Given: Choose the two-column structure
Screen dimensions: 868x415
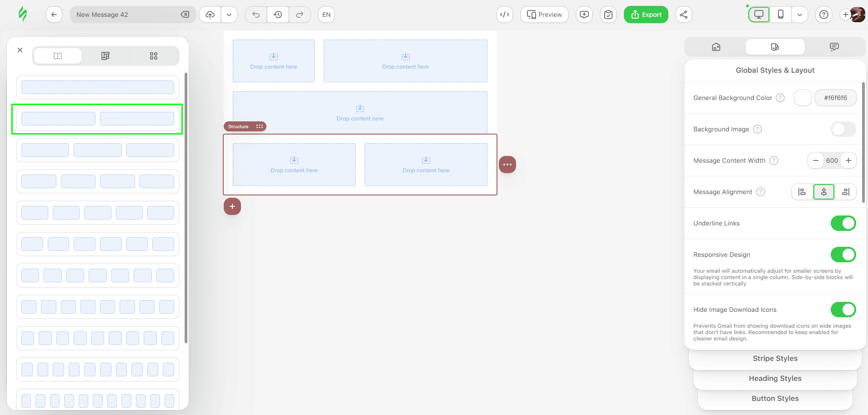Looking at the screenshot, I should 98,119.
